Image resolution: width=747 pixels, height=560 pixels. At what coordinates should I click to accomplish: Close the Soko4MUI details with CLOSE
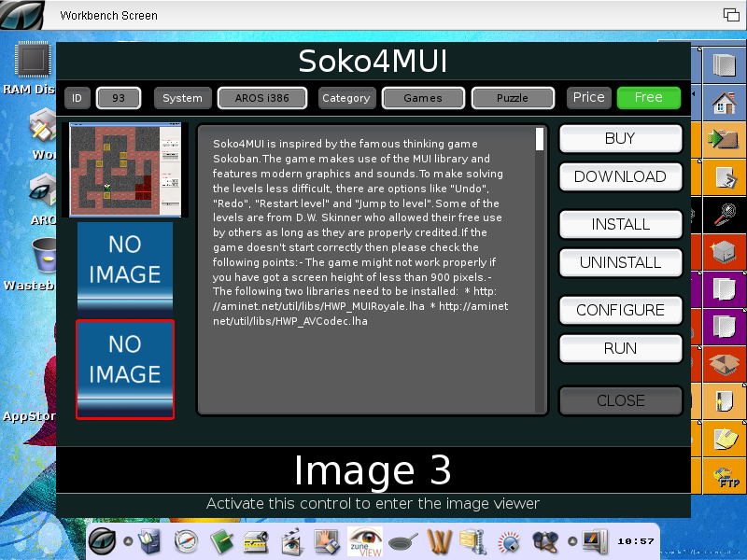[x=620, y=400]
